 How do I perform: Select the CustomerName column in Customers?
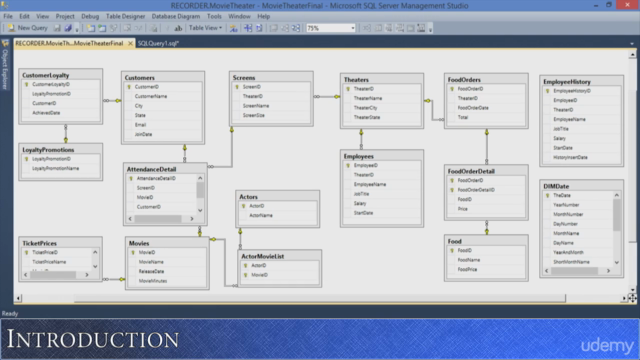pyautogui.click(x=163, y=96)
